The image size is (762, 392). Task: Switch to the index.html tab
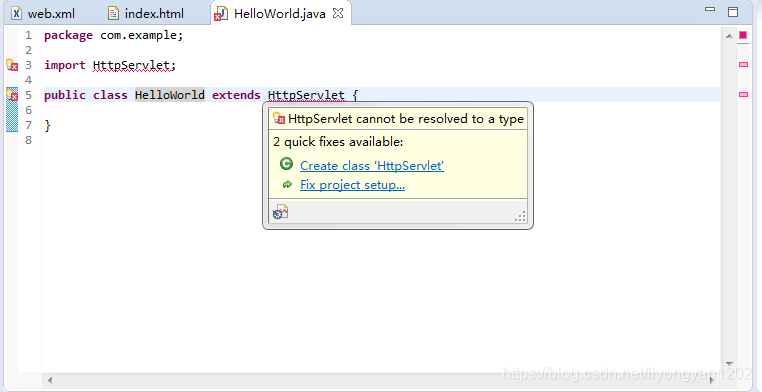146,13
